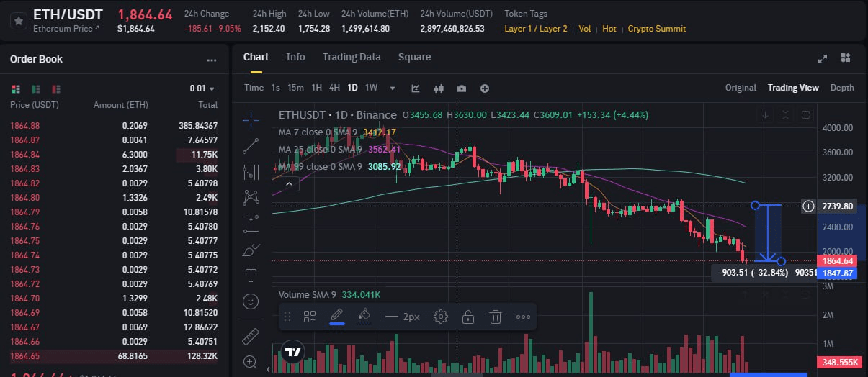868x377 pixels.
Task: Select the Trading View chart mode
Action: (793, 88)
